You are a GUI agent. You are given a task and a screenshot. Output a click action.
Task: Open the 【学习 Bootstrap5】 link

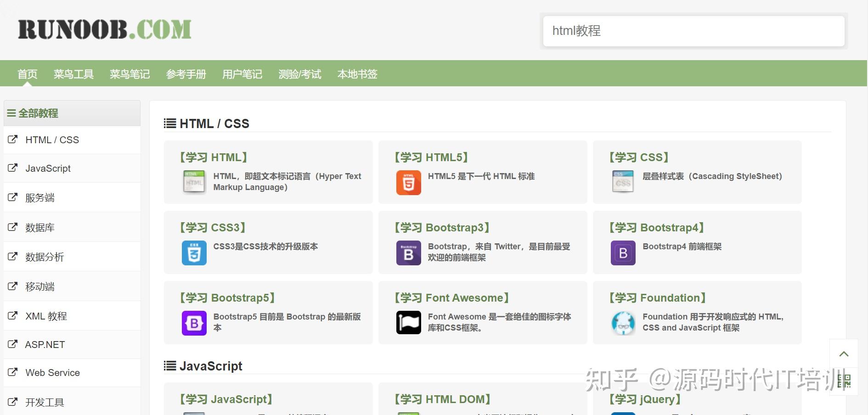(227, 298)
